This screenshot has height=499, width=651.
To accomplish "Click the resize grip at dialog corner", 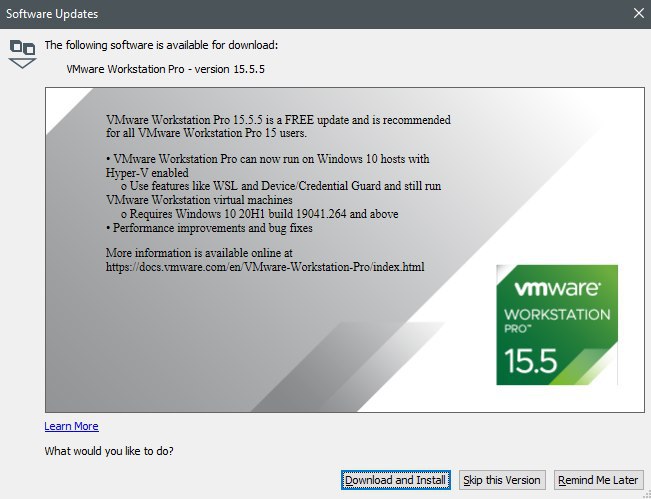I will point(646,494).
